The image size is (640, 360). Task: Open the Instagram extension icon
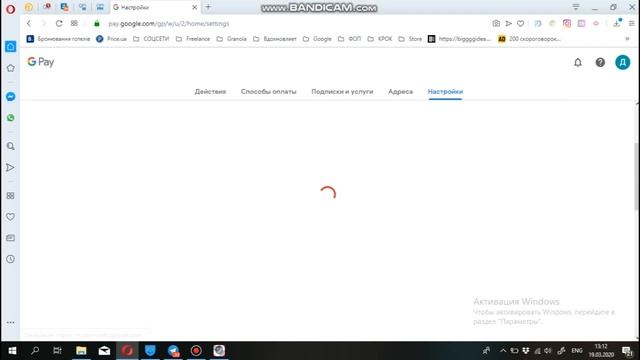567,24
